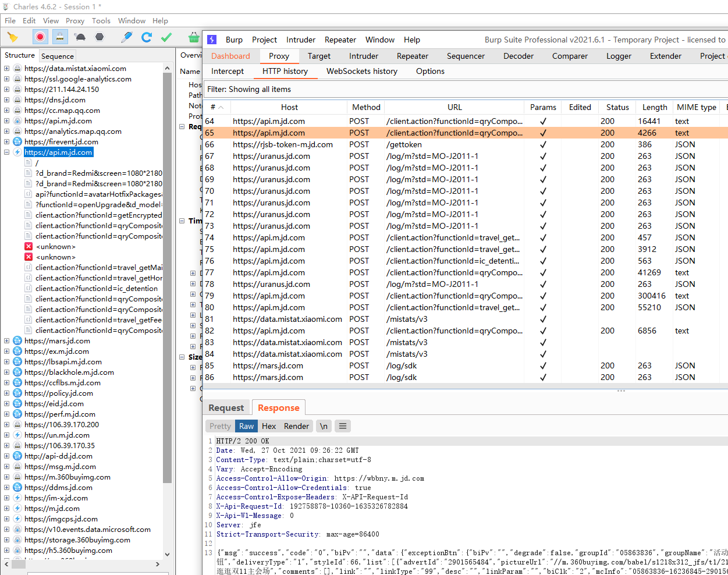Expand the data.mistat.xiaomi.com tree node

[x=6, y=69]
